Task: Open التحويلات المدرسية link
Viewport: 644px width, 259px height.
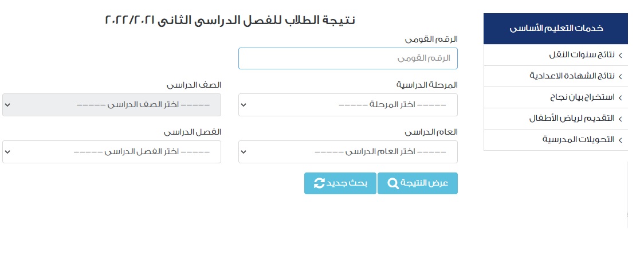Action: pos(556,140)
